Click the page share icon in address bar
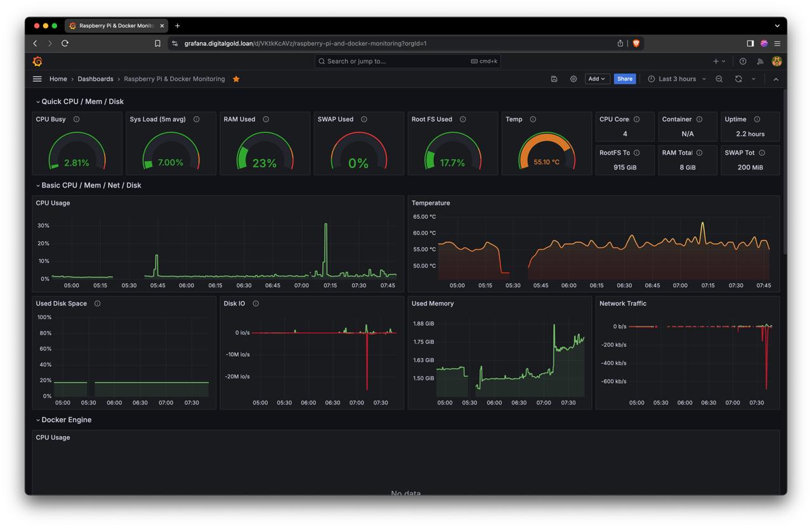The height and width of the screenshot is (528, 812). click(x=620, y=43)
